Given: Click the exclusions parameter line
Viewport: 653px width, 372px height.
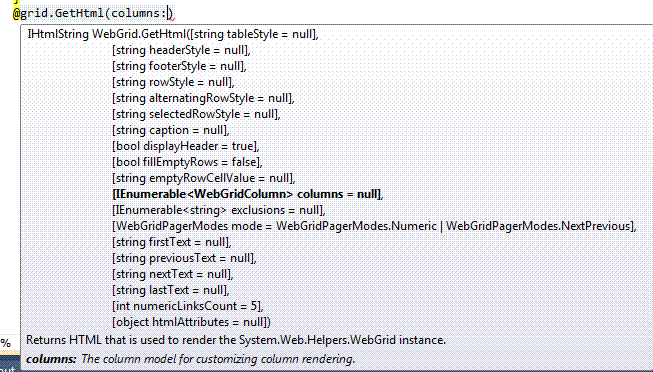Looking at the screenshot, I should [219, 210].
